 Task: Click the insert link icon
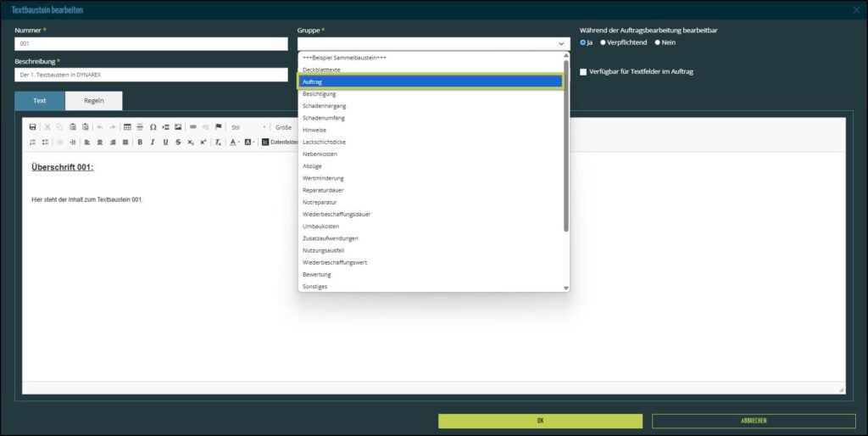[193, 127]
